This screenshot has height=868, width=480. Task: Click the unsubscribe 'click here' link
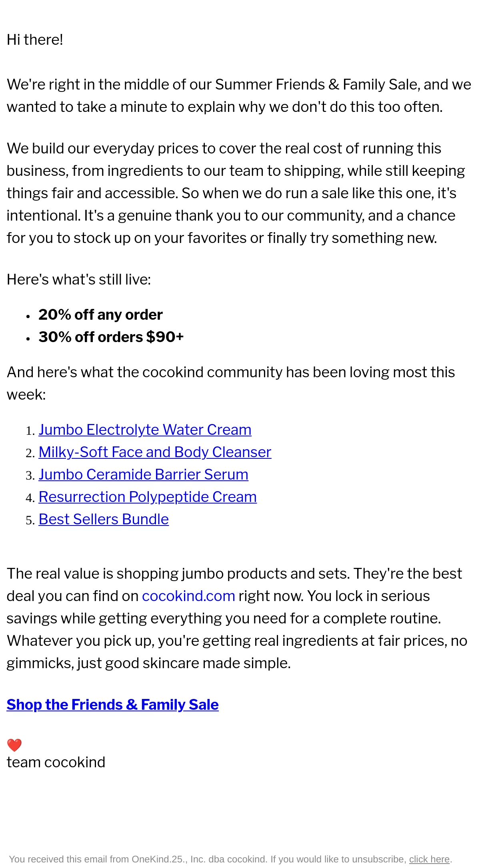[429, 859]
